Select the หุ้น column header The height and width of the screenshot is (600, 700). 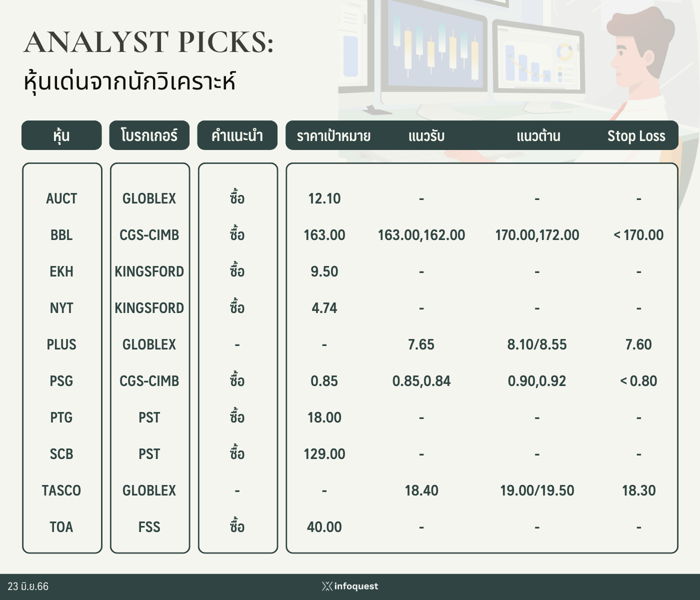tap(61, 135)
